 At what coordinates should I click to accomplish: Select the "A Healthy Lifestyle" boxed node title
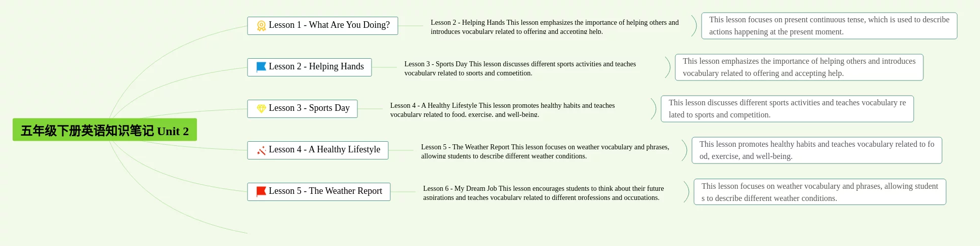[324, 150]
